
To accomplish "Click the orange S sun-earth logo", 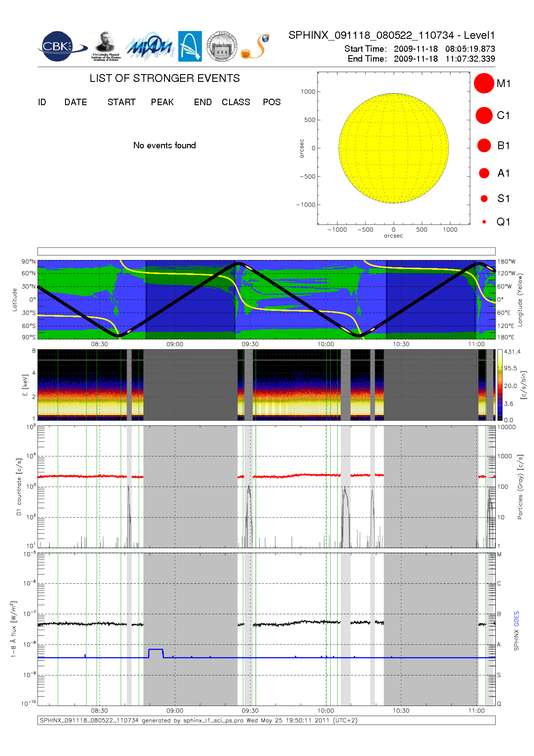I will click(x=256, y=47).
